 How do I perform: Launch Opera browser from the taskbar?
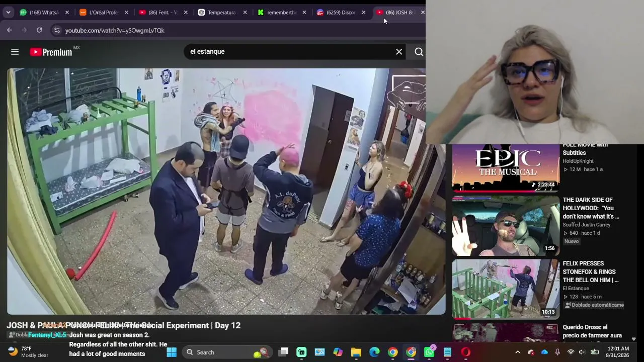(466, 352)
